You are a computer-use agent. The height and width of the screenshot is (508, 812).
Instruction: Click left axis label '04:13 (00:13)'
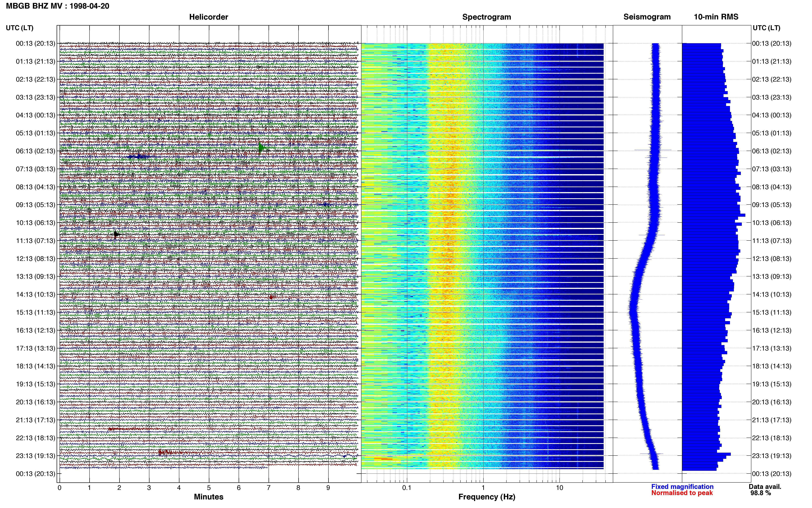(x=36, y=115)
